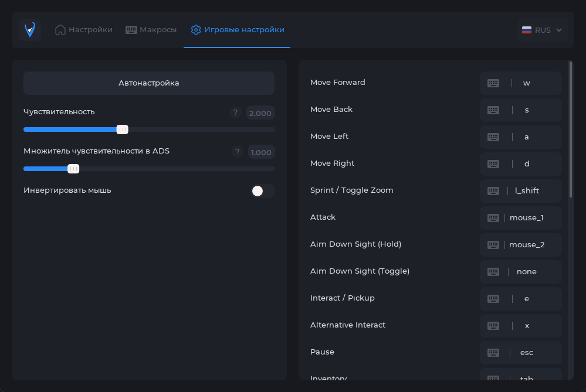Click the 'e' key binding value

(527, 299)
